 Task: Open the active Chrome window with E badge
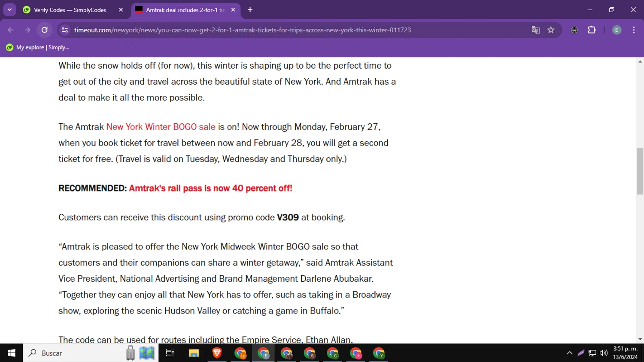(263, 353)
